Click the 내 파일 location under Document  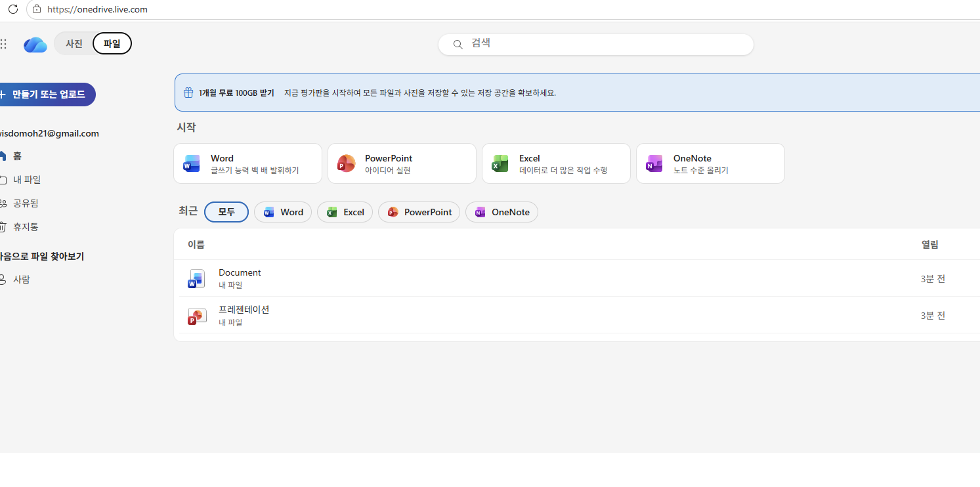(x=230, y=286)
